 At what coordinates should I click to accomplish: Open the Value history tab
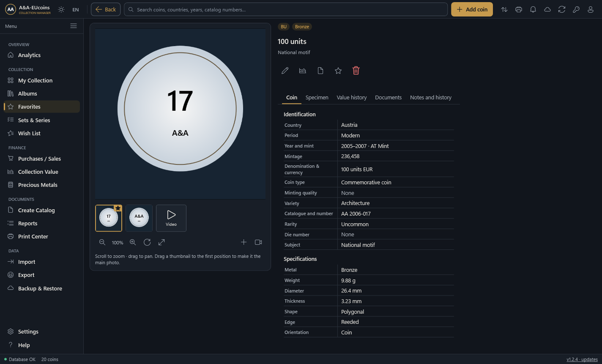coord(352,98)
